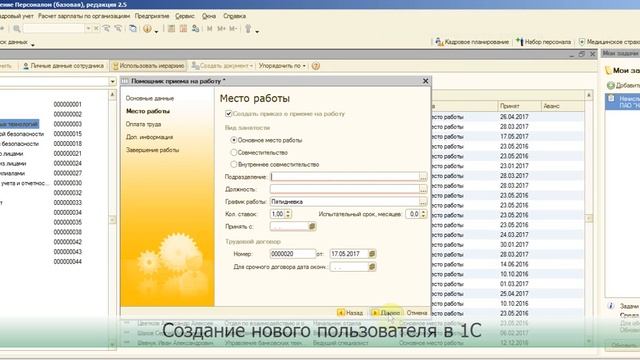This screenshot has width=640, height=360.
Task: Select Совместительство radio button
Action: 234,152
